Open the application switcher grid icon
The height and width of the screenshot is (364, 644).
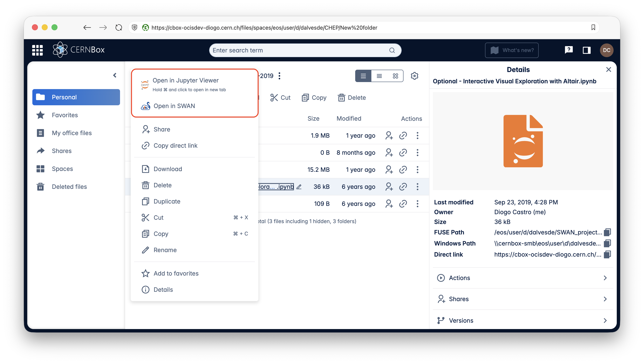coord(37,50)
